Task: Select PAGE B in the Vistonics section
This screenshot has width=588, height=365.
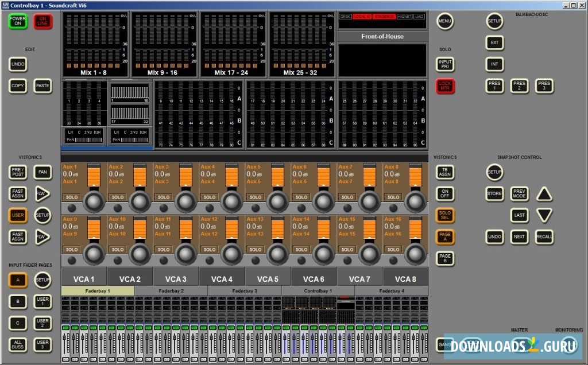Action: (445, 259)
